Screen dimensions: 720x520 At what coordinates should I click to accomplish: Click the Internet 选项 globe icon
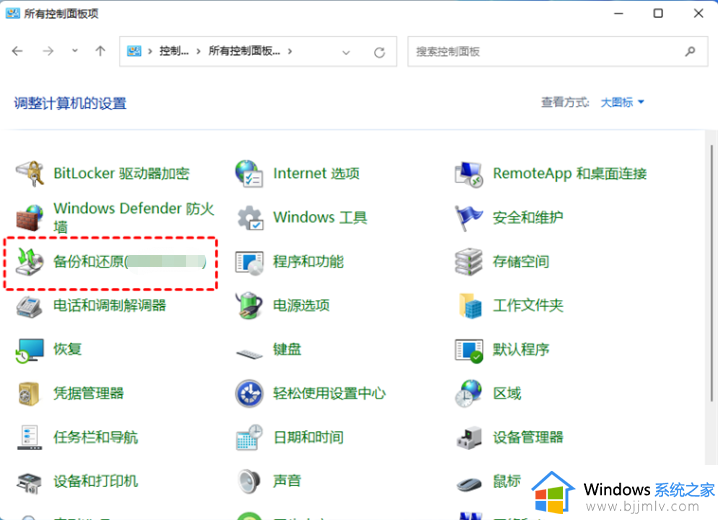(249, 173)
